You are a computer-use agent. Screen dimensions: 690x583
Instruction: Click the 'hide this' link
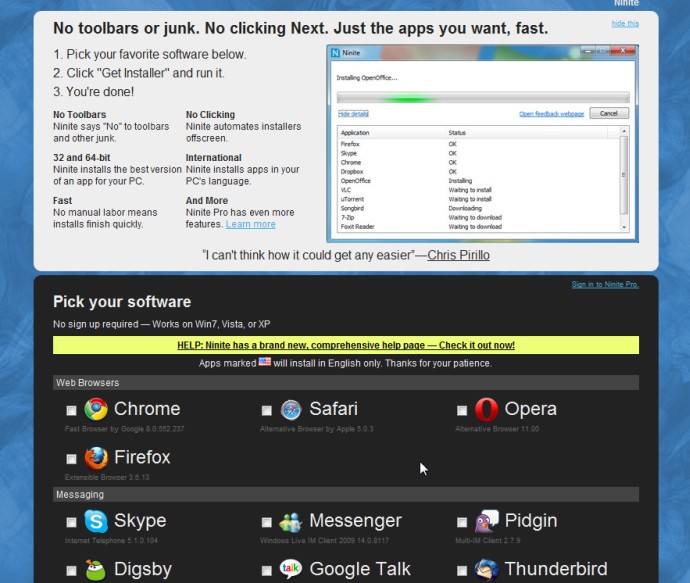pyautogui.click(x=625, y=24)
